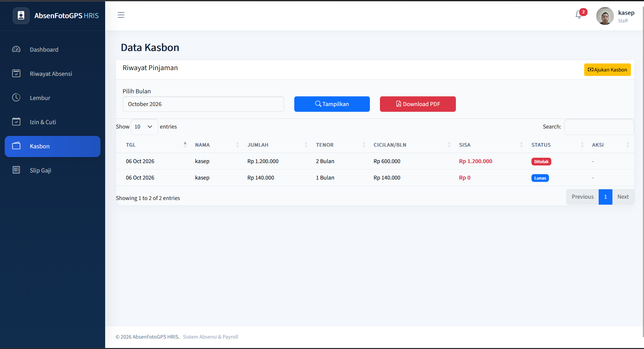
Task: Focus the table Search field
Action: 599,127
